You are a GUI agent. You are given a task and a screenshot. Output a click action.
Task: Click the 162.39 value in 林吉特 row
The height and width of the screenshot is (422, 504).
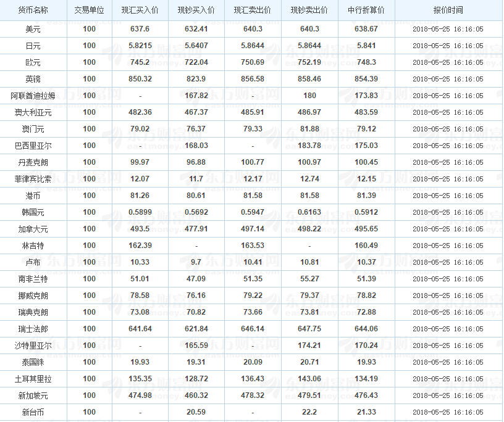click(140, 246)
